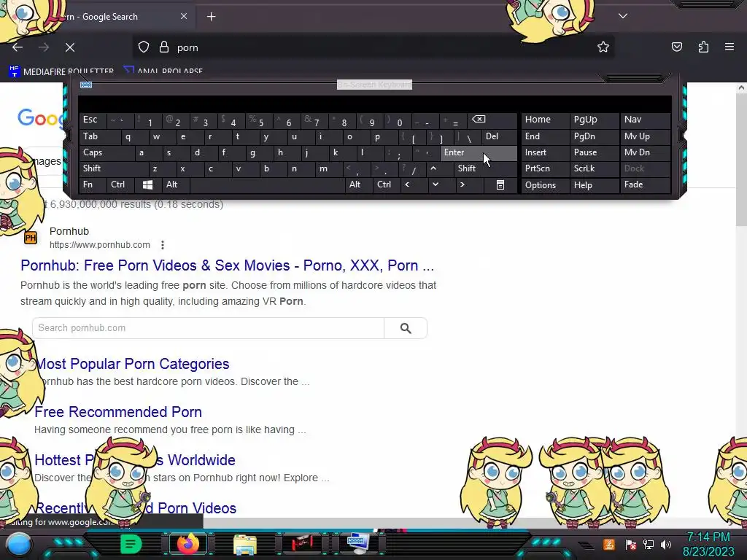Screen dimensions: 747x560
Task: Click the context menu key on the keyboard
Action: pos(500,184)
